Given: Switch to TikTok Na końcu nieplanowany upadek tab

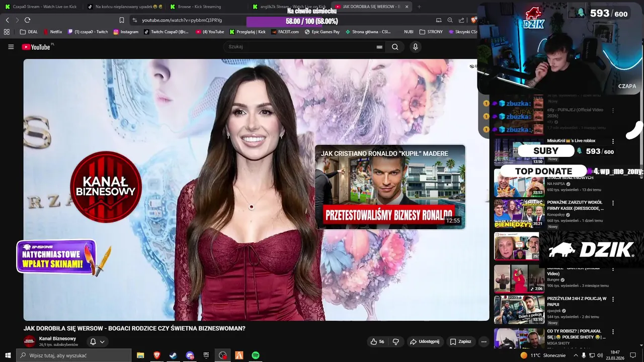Looking at the screenshot, I should coord(124,7).
